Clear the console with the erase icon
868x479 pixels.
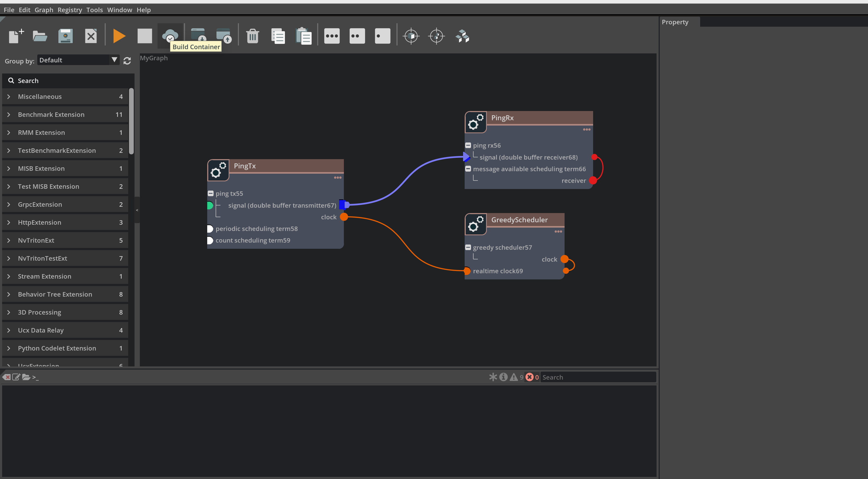(x=6, y=377)
